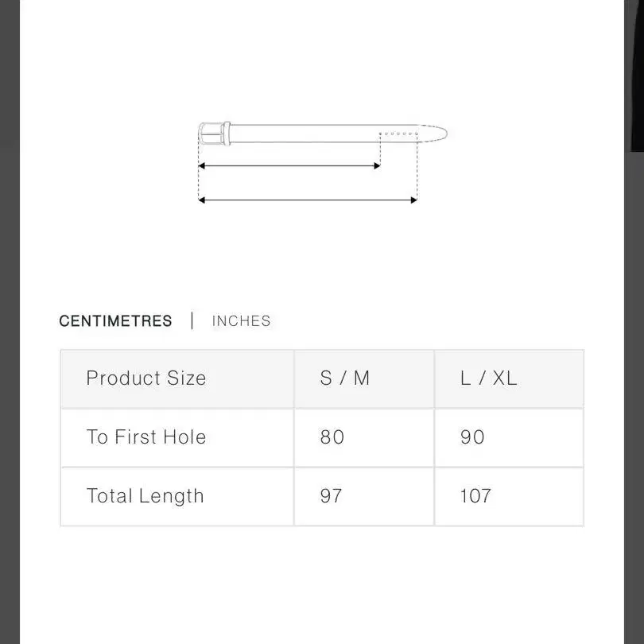The image size is (644, 644).
Task: Click the divider between CENTIMETRES and INCHES
Action: pyautogui.click(x=192, y=321)
